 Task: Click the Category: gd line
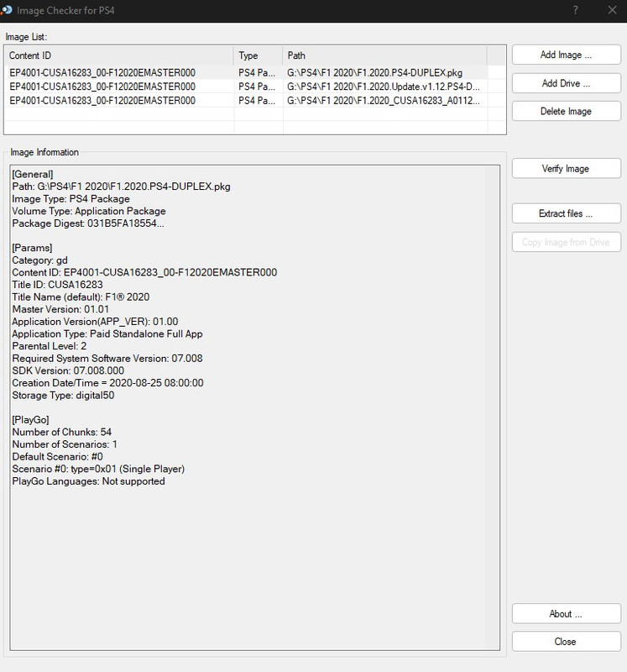[x=39, y=260]
